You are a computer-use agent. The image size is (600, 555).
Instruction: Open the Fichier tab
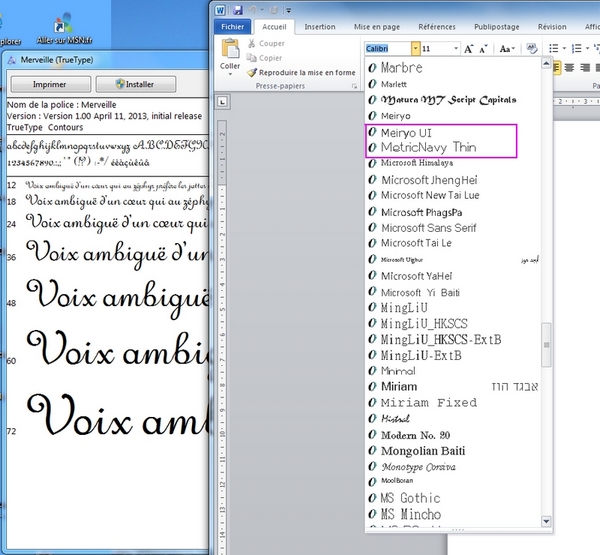coord(232,27)
